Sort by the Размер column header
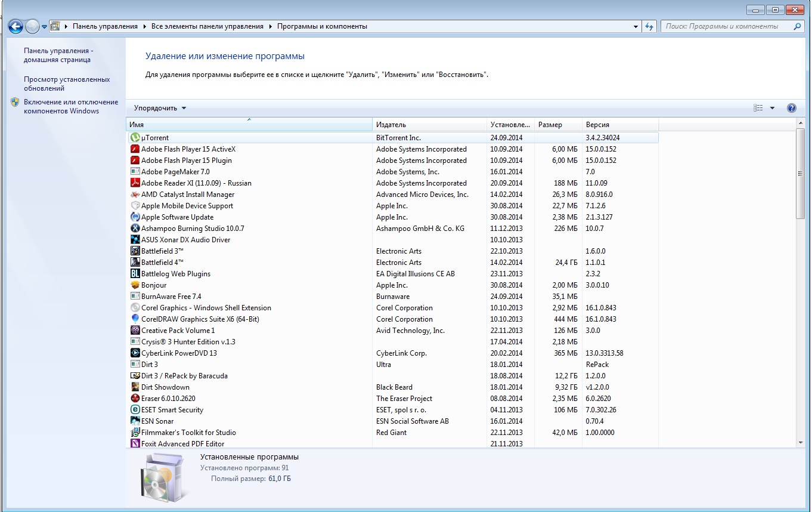 pyautogui.click(x=558, y=125)
